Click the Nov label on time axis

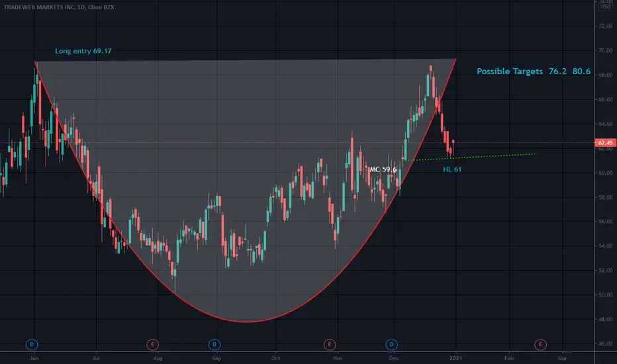point(338,358)
